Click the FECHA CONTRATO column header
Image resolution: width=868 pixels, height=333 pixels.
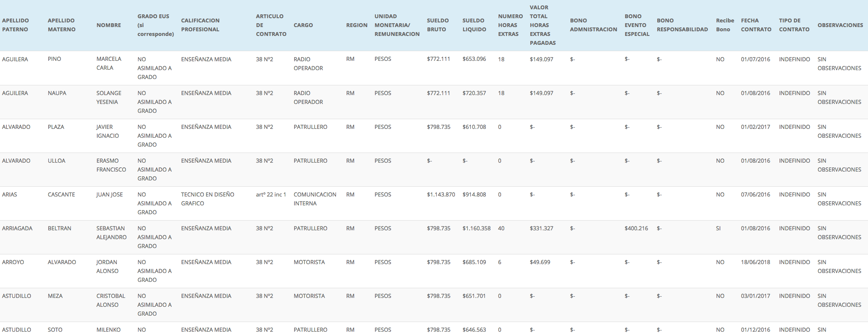pyautogui.click(x=756, y=25)
